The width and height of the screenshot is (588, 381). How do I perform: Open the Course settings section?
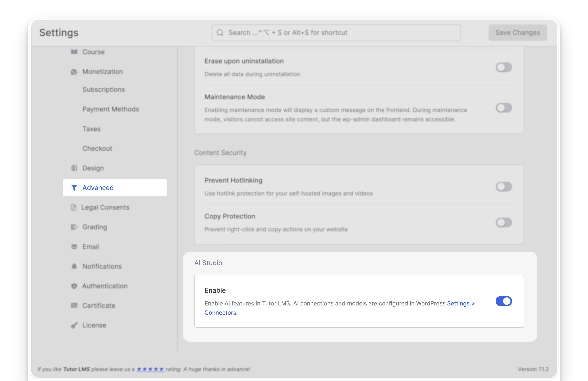coord(93,52)
